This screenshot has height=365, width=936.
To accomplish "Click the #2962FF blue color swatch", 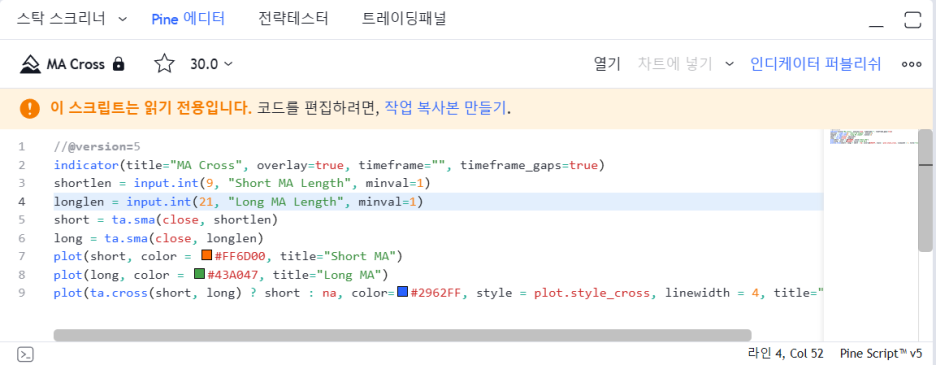I will [x=402, y=292].
